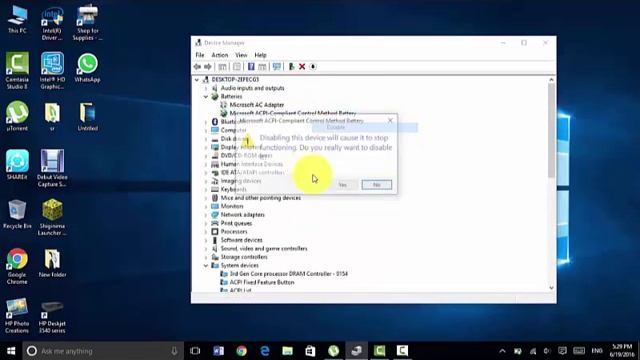The width and height of the screenshot is (640, 360).
Task: Collapse the System devices category
Action: [206, 265]
